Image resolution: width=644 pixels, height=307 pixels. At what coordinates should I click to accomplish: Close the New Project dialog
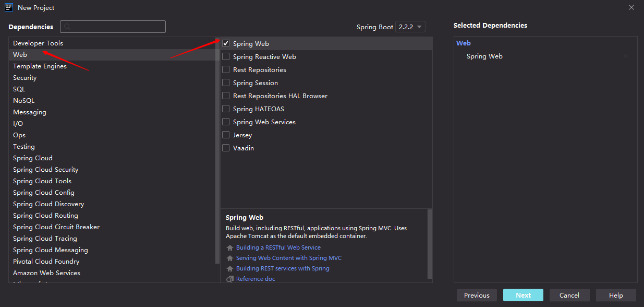pyautogui.click(x=631, y=7)
